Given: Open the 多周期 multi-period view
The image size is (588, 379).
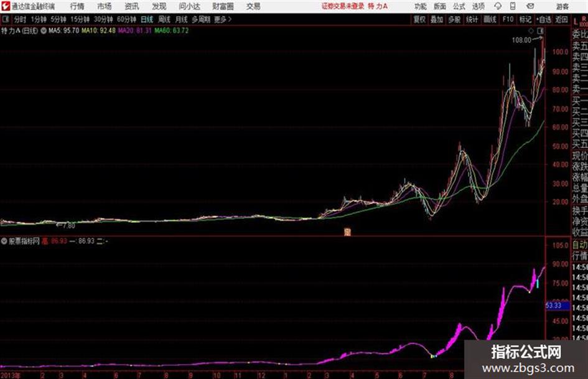Looking at the screenshot, I should [201, 19].
